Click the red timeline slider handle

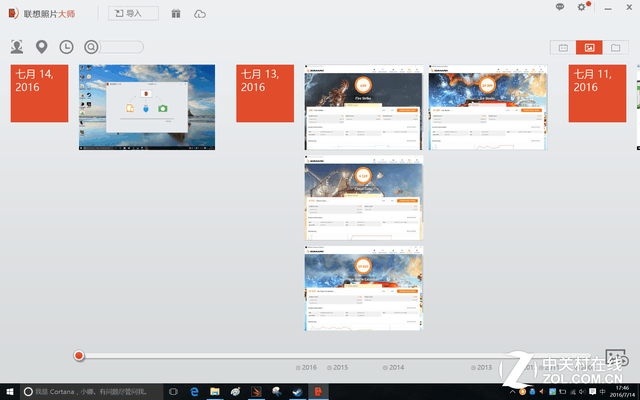click(x=79, y=356)
